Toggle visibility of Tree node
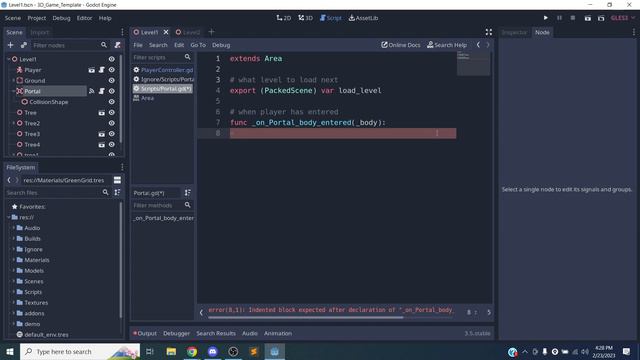The width and height of the screenshot is (640, 360). (111, 113)
